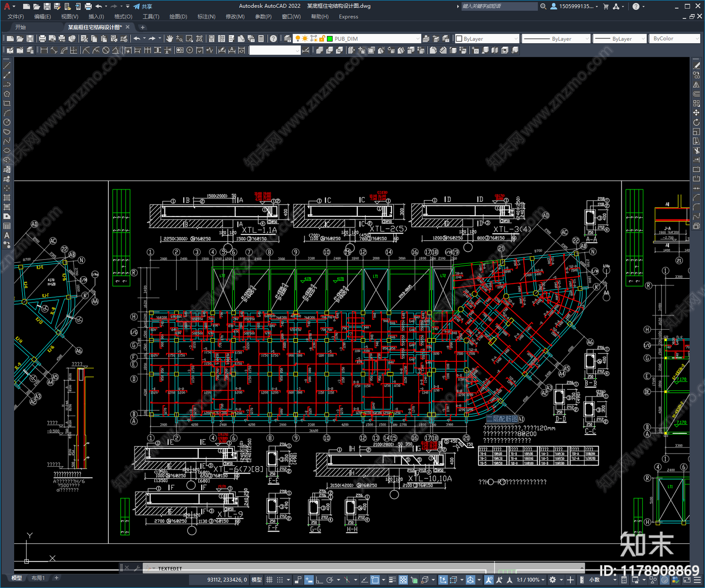
Task: Select the Aligned dimension tool
Action: click(x=54, y=50)
